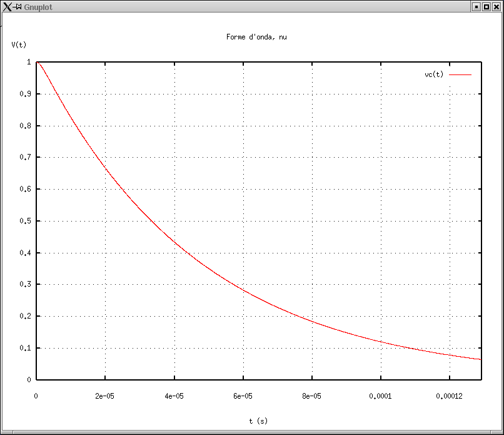The width and height of the screenshot is (504, 435).
Task: Click the vc(t) legend label
Action: point(434,74)
